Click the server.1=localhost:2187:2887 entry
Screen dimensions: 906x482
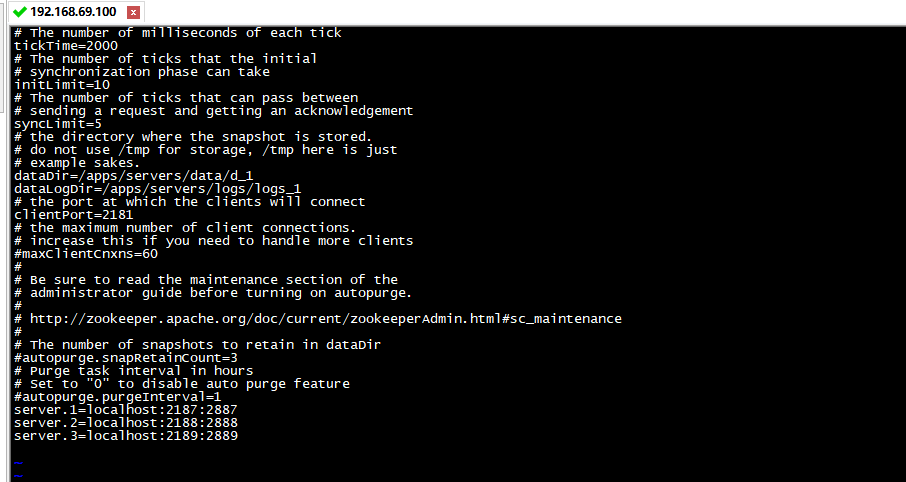point(125,410)
